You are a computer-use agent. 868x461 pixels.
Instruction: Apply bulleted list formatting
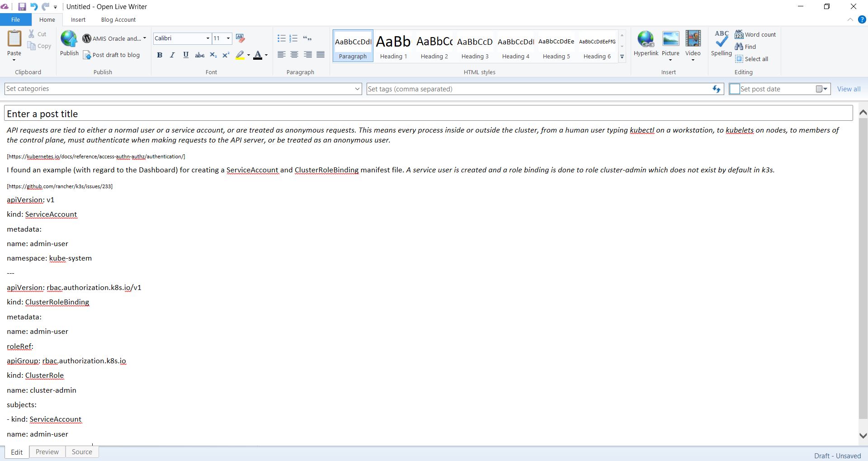point(281,38)
